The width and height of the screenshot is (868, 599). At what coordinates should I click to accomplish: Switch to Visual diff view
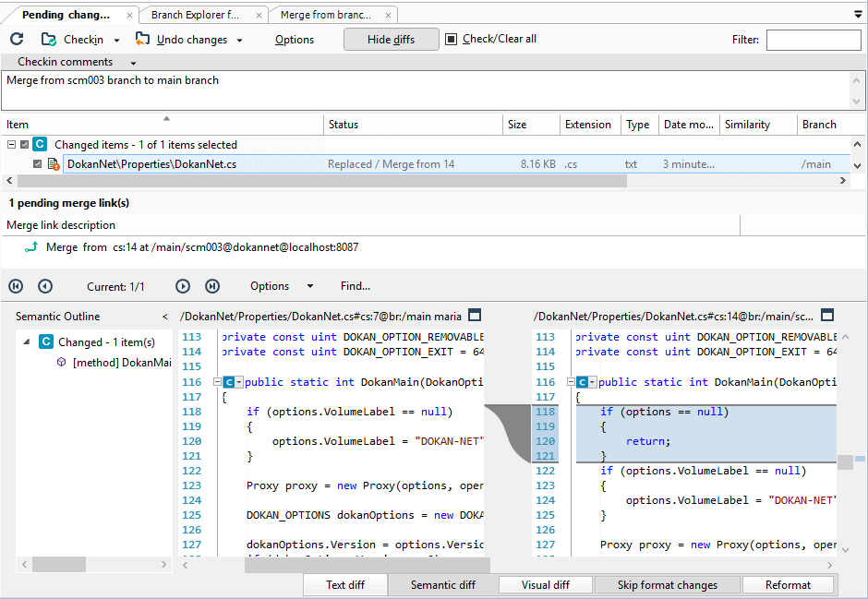(x=545, y=584)
